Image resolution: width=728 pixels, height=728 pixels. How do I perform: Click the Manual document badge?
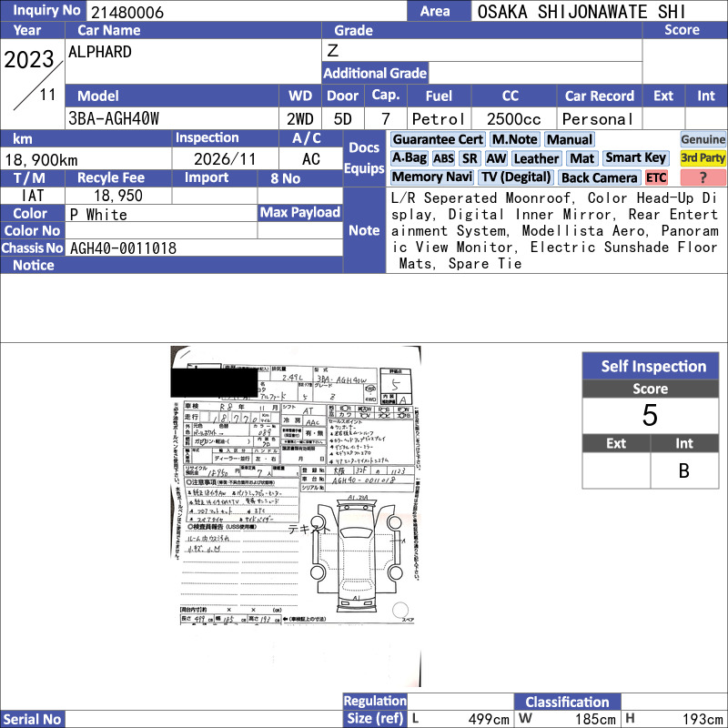tap(570, 139)
